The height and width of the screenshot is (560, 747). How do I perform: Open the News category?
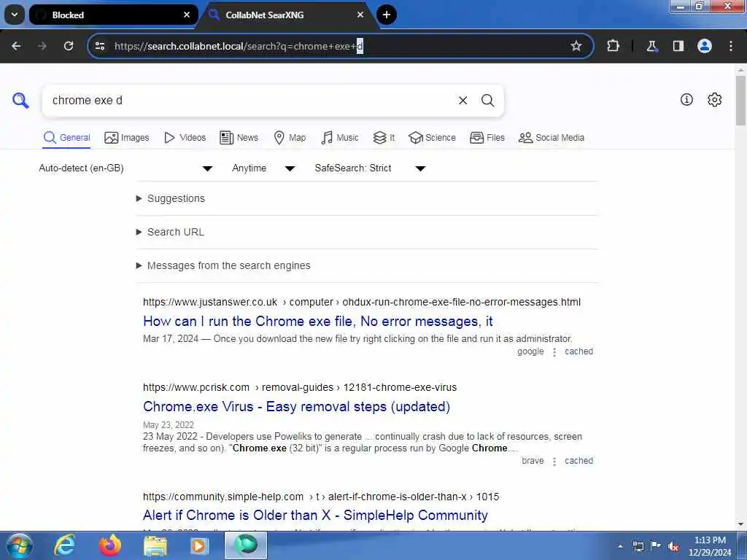(x=239, y=138)
